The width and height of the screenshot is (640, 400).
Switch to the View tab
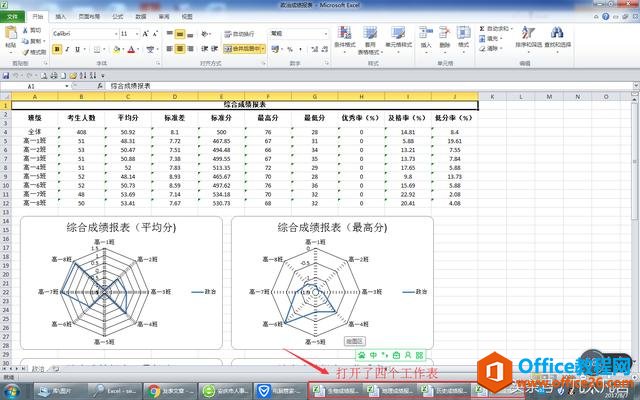coord(187,17)
